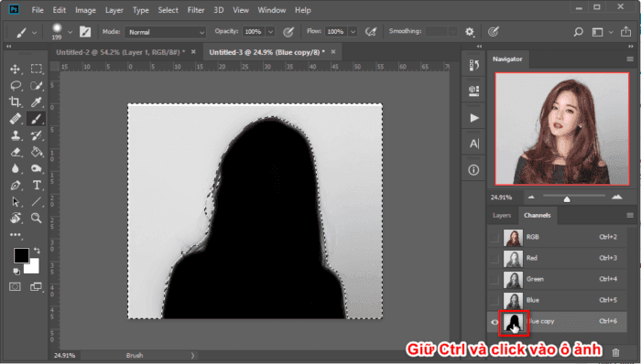Click the white background color swatch
The image size is (641, 364).
coord(33,268)
